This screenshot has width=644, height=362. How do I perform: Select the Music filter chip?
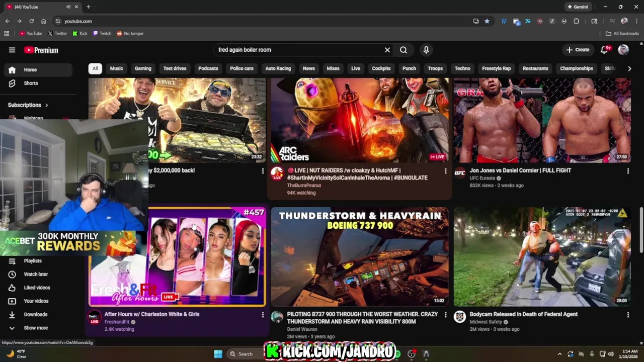pyautogui.click(x=116, y=68)
